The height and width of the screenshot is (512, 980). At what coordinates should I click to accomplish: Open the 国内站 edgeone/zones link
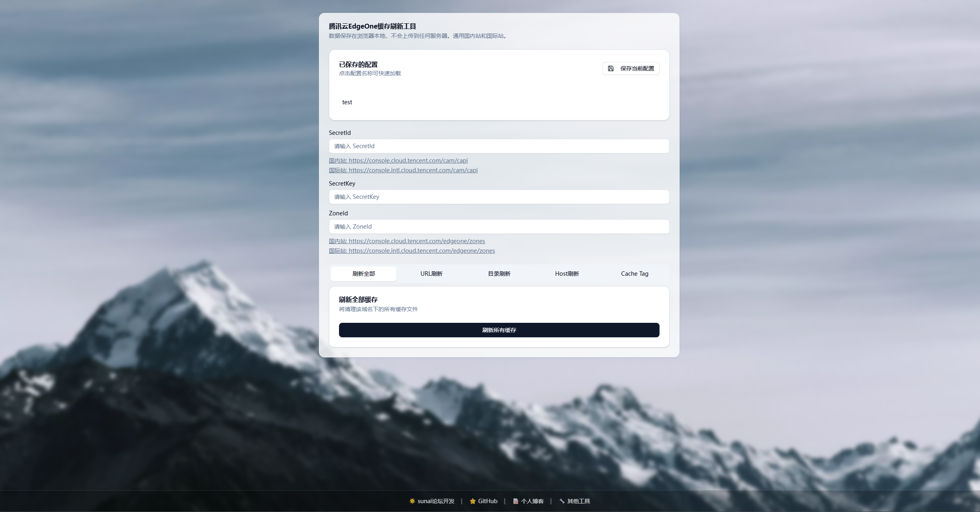tap(407, 241)
